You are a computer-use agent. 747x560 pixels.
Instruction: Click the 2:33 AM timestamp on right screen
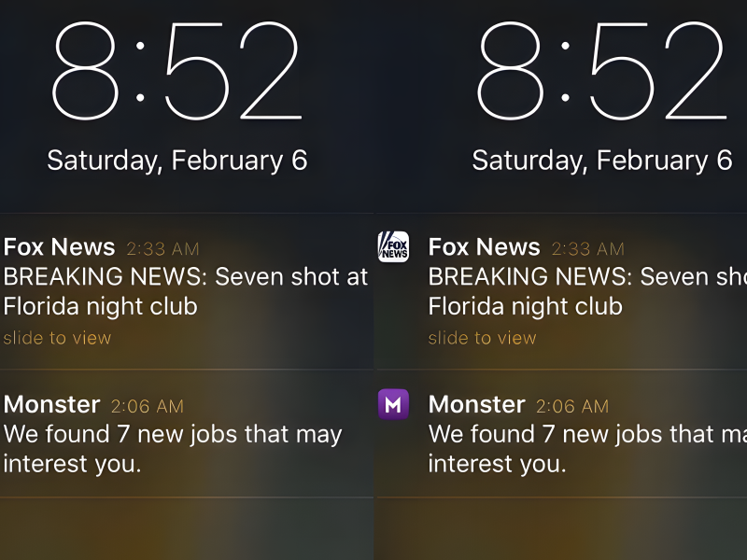587,249
